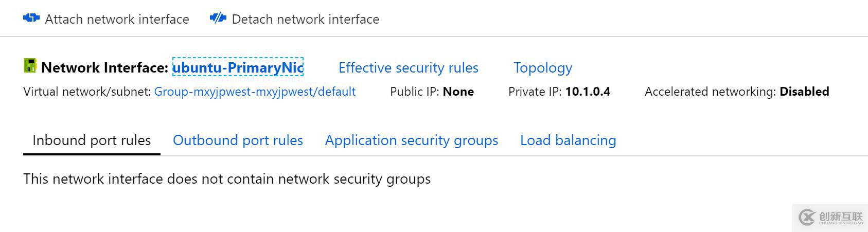Open the ubuntu-PrimaryNic network interface link
Screen dimensions: 868x232
pos(238,67)
